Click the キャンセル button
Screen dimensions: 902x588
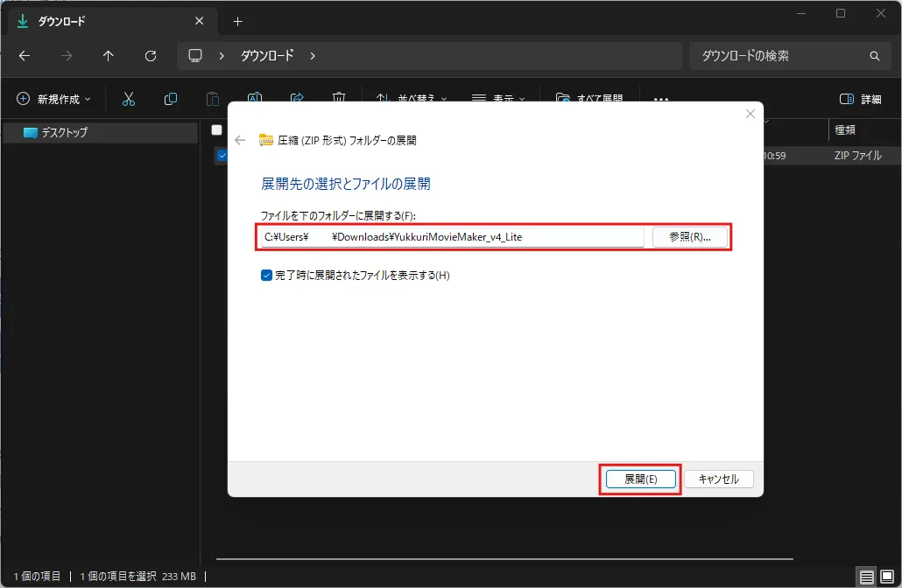[718, 479]
